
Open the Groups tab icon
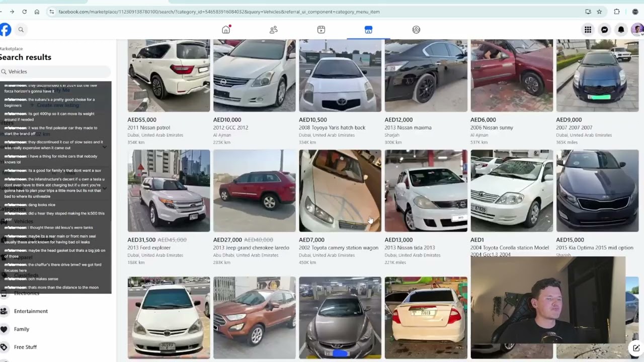(x=416, y=30)
